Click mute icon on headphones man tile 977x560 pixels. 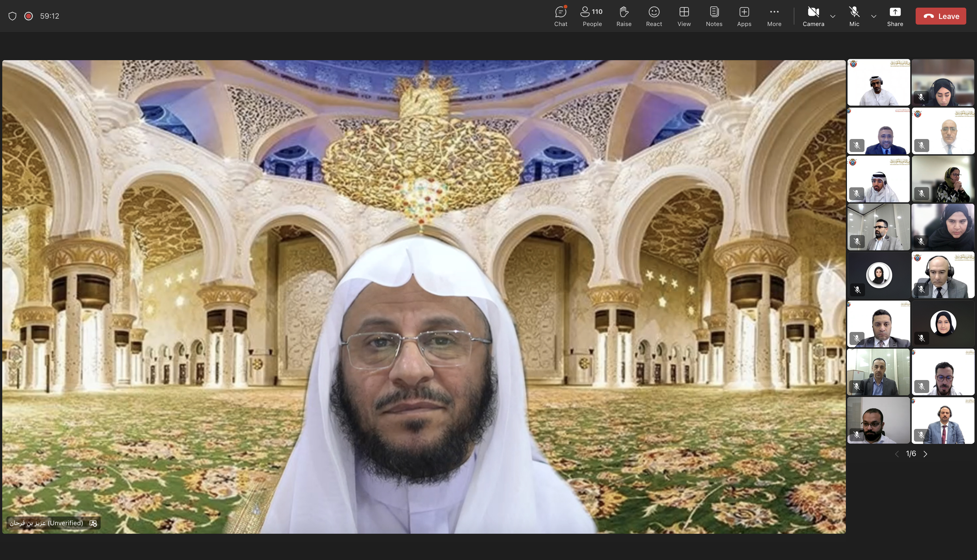921,290
